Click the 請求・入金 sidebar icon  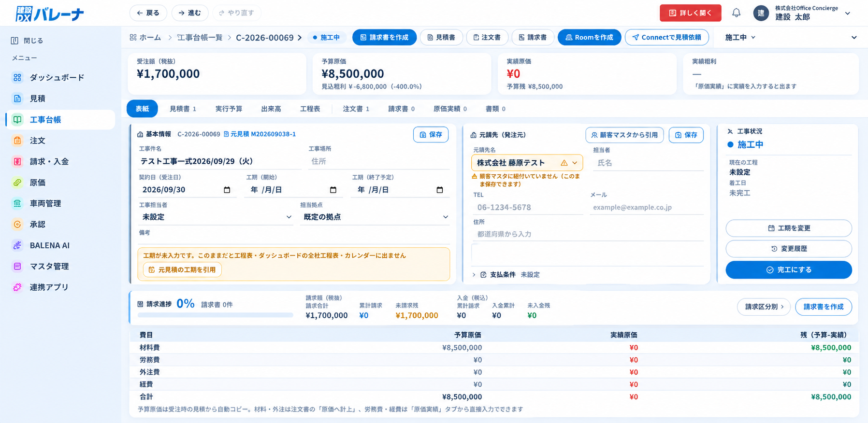tap(17, 161)
